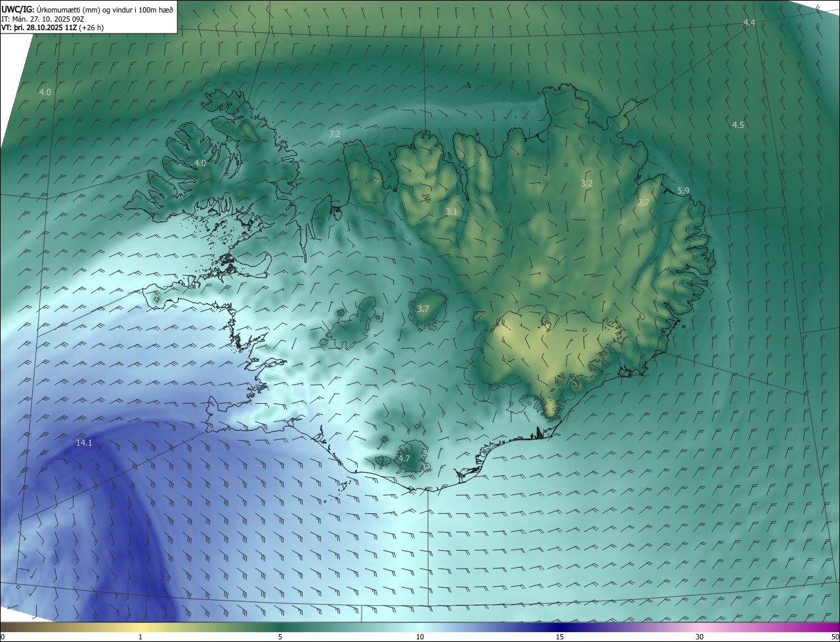
Task: Click the 2.7 value label
Action: click(644, 203)
